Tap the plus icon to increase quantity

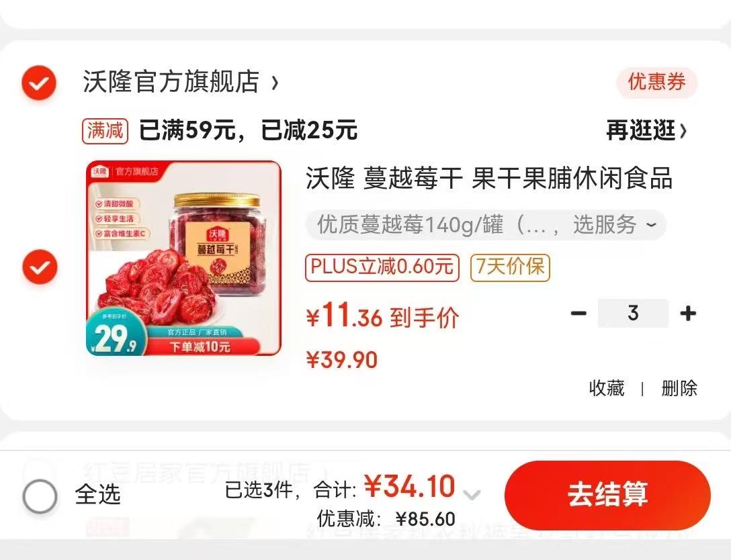click(x=688, y=313)
